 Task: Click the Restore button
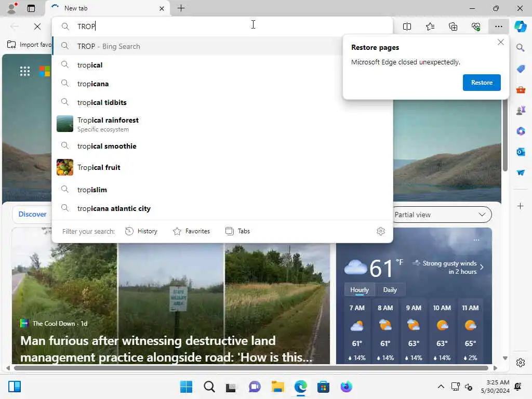[482, 83]
